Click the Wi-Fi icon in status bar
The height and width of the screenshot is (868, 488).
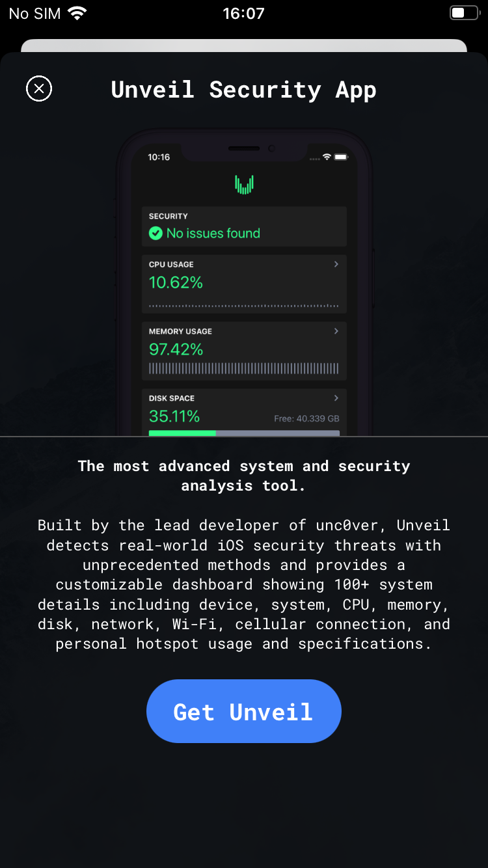(77, 13)
